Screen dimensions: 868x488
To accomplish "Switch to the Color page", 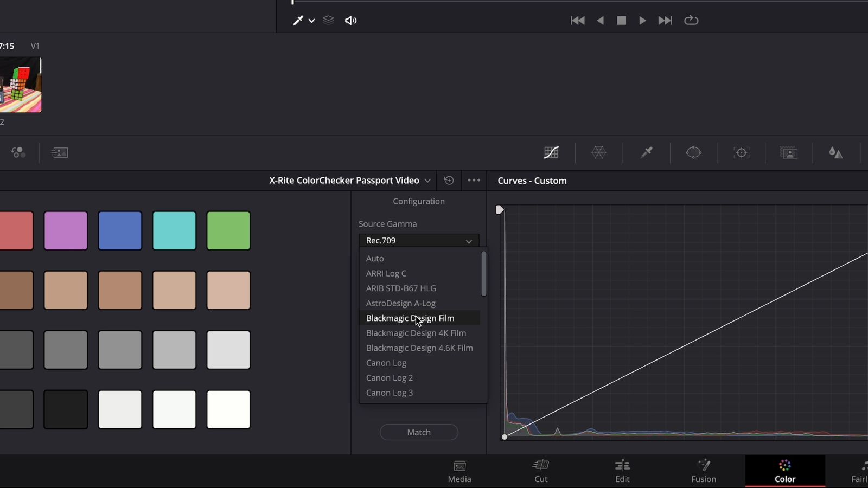I will pos(785,472).
